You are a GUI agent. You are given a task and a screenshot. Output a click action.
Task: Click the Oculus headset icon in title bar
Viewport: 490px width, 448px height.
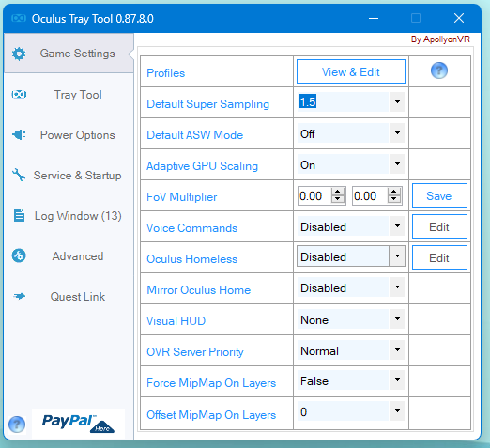pyautogui.click(x=19, y=18)
